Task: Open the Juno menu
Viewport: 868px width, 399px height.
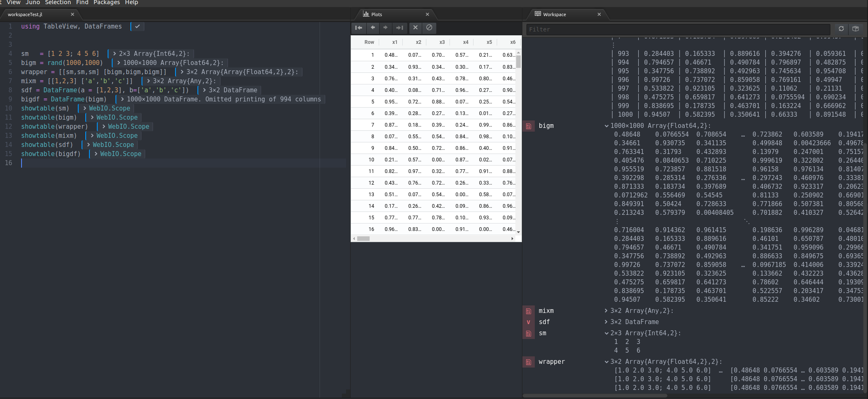Action: [x=33, y=2]
